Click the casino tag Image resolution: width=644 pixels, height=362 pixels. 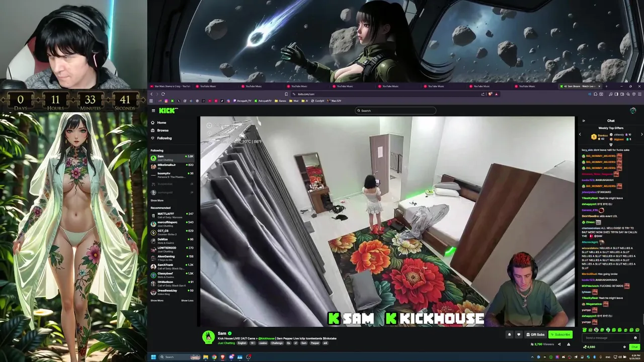[x=263, y=343]
